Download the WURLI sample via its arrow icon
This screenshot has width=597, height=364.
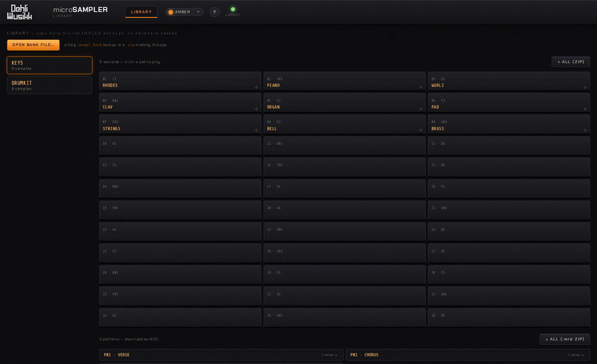click(585, 87)
